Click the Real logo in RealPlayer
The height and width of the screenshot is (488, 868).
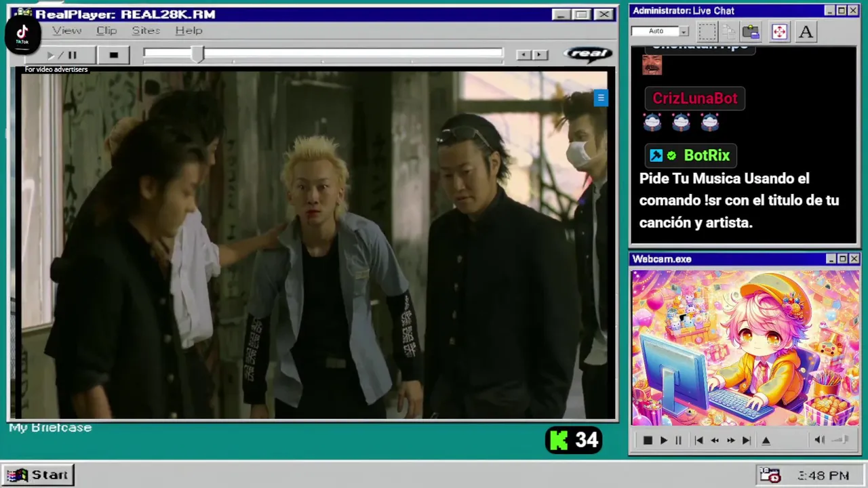click(x=588, y=54)
